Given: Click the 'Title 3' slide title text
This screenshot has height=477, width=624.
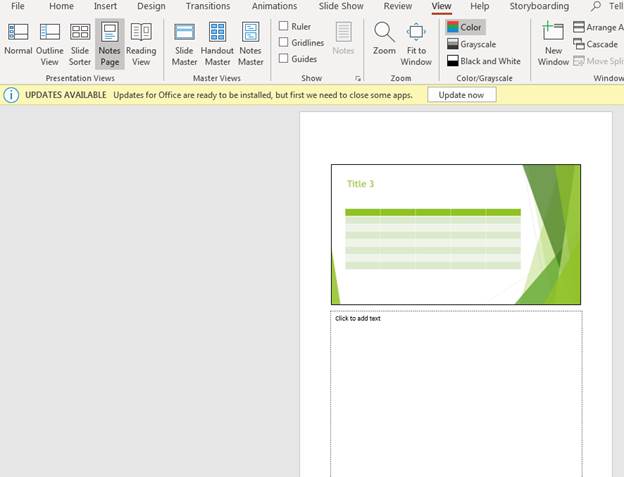Looking at the screenshot, I should pos(360,184).
